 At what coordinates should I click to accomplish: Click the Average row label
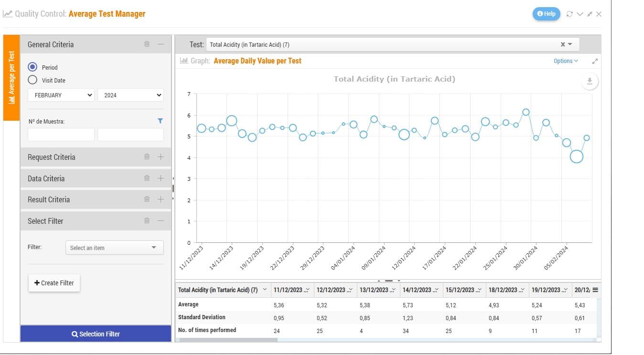pos(188,304)
